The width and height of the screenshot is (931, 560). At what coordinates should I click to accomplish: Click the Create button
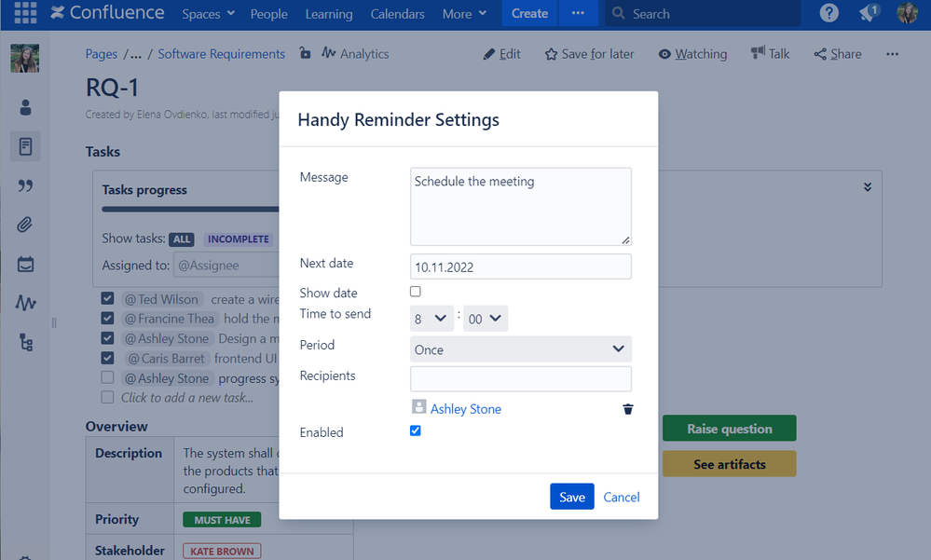[529, 13]
